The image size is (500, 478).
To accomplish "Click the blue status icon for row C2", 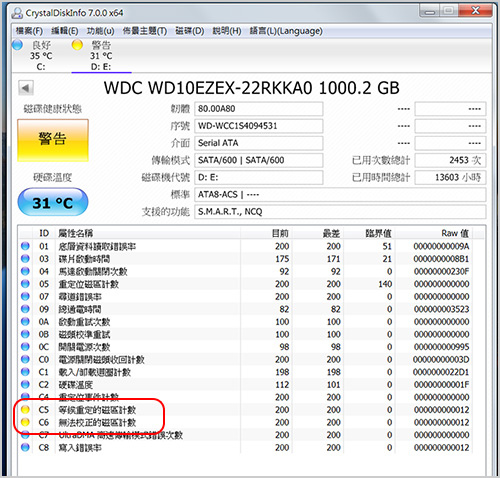I will [x=25, y=384].
